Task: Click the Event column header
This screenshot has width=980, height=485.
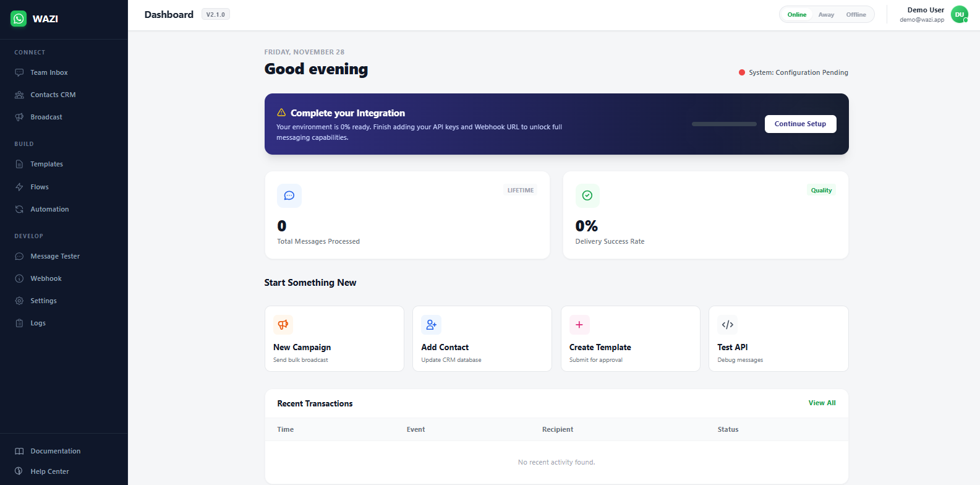Action: (416, 429)
